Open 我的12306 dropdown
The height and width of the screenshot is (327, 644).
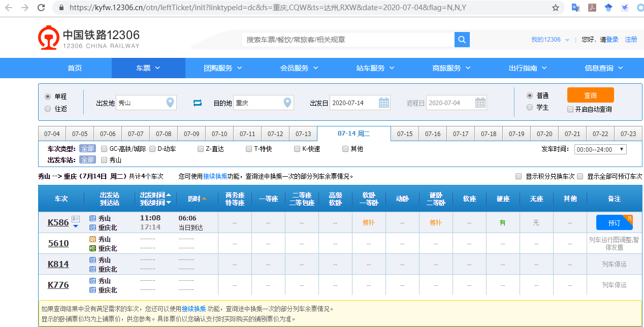tap(551, 40)
